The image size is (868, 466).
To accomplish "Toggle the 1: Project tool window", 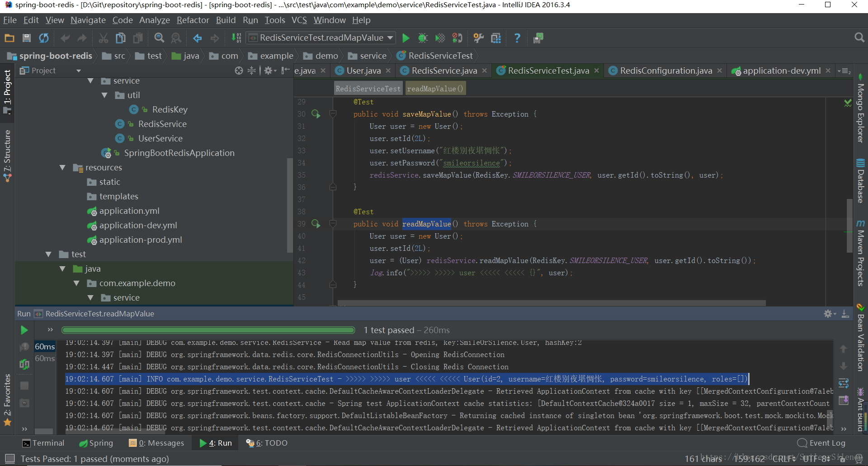I will pyautogui.click(x=7, y=92).
